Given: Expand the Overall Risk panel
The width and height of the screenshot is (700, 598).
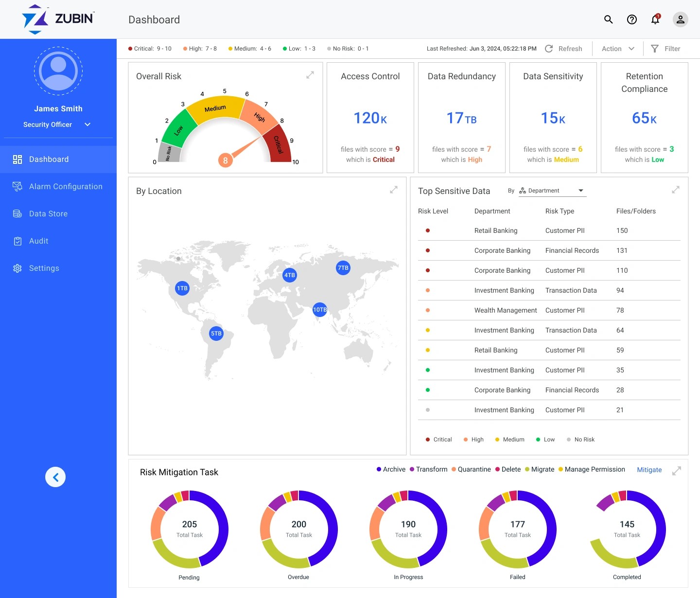Looking at the screenshot, I should coord(310,75).
